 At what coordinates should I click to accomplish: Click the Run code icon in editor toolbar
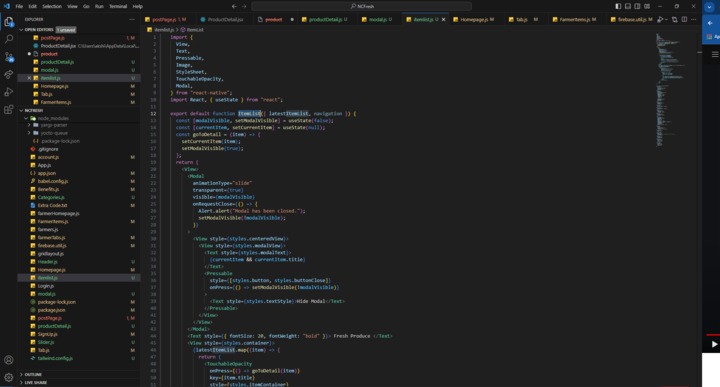tap(660, 19)
